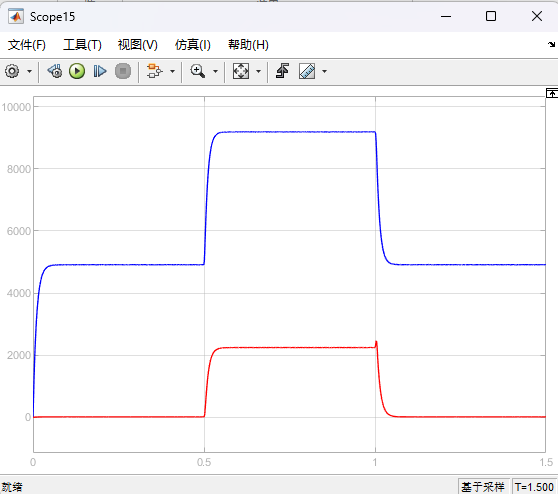The height and width of the screenshot is (494, 558).
Task: Open the 工具(T) menu
Action: coord(82,45)
